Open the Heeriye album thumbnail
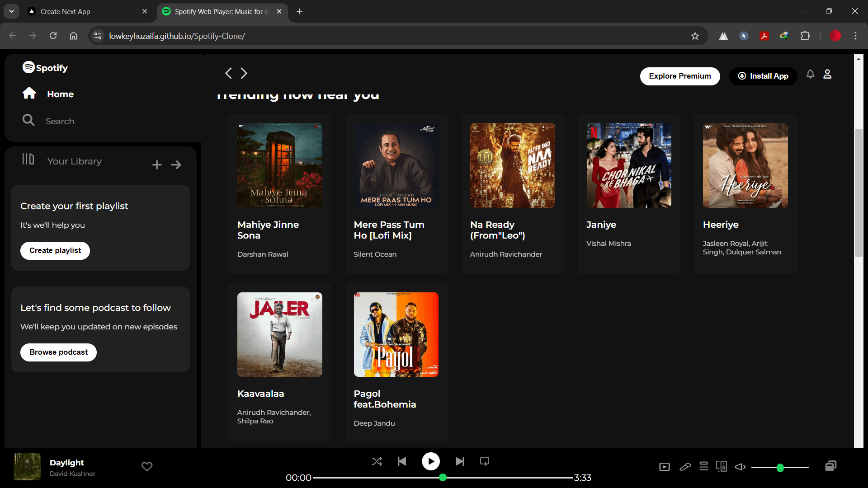The width and height of the screenshot is (868, 488). click(745, 165)
